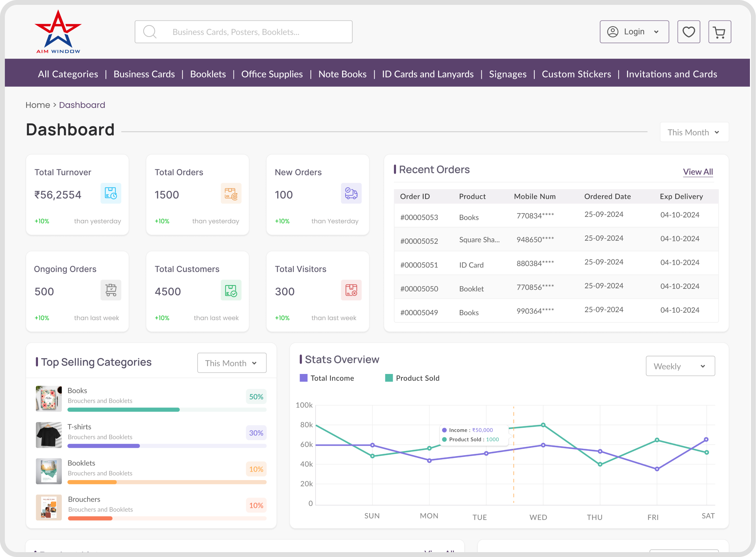This screenshot has height=557, width=756.
Task: Click the T-shirts category thumbnail
Action: click(49, 435)
